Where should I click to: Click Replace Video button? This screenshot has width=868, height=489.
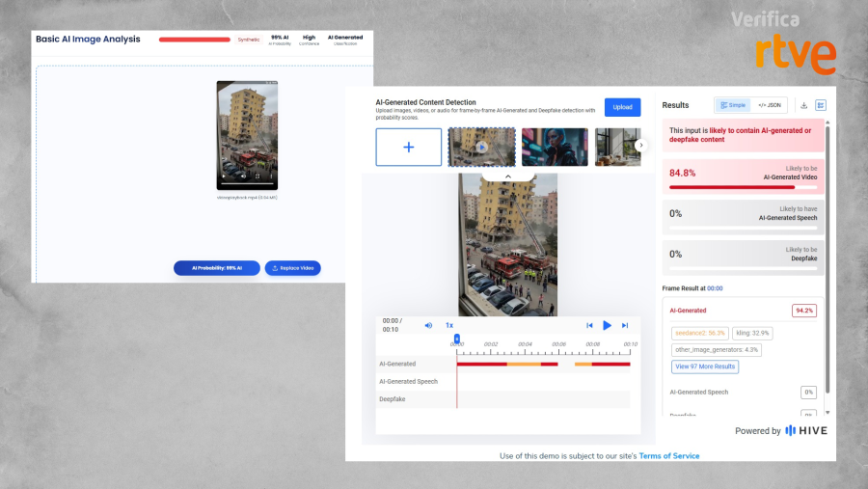(293, 268)
